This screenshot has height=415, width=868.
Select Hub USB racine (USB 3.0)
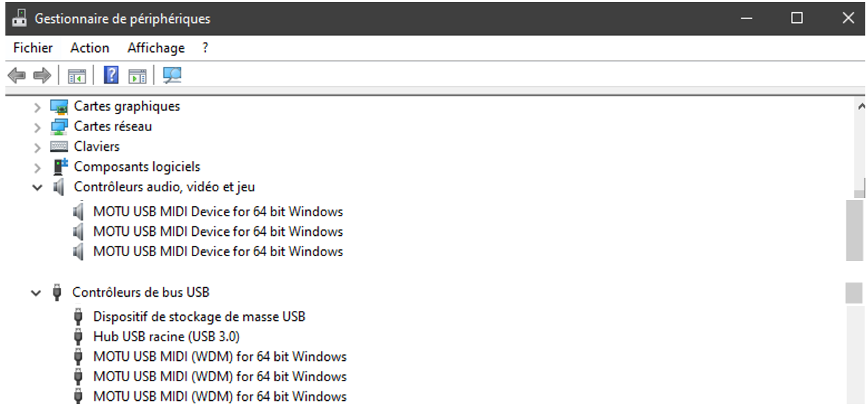166,337
